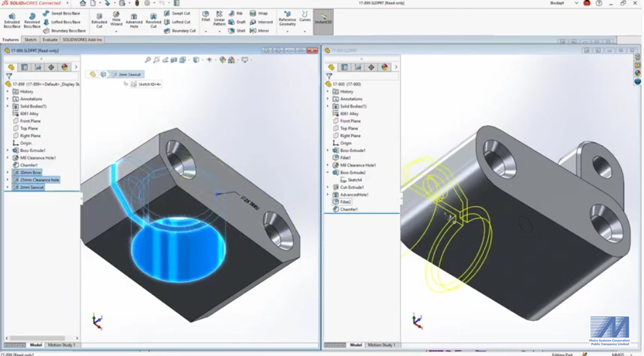Open DisplayManager tab in 17-899 panel
Image resolution: width=644 pixels, height=356 pixels.
pos(65,67)
